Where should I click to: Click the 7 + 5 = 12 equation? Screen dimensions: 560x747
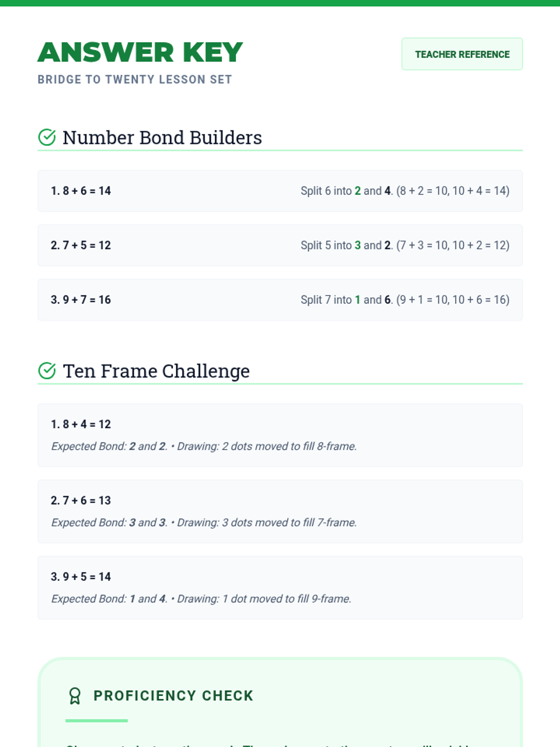coord(81,246)
